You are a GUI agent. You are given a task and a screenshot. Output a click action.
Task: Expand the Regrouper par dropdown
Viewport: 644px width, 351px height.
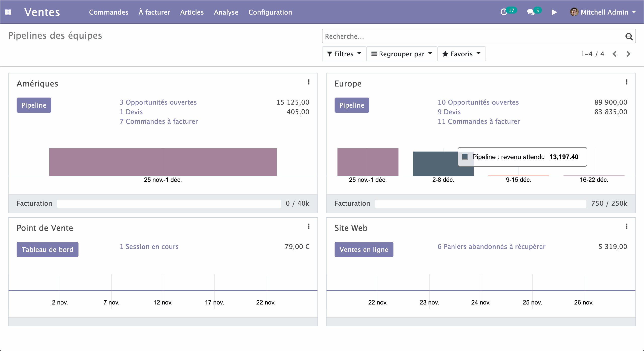click(401, 54)
